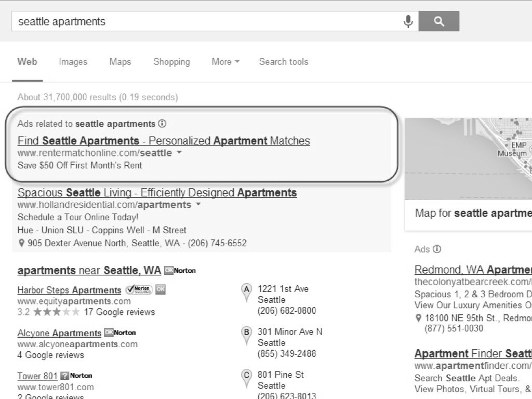The image size is (532, 399).
Task: Click Norton question mark icon beside Tower 801
Action: [64, 376]
